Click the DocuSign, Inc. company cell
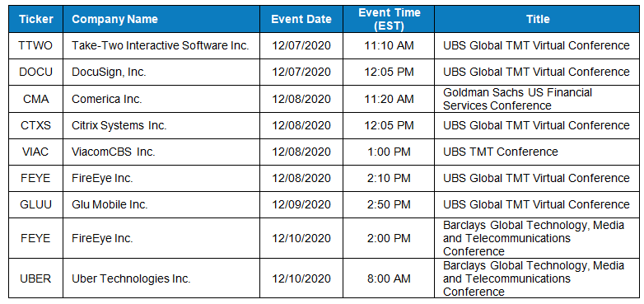644x304 pixels. pyautogui.click(x=161, y=72)
